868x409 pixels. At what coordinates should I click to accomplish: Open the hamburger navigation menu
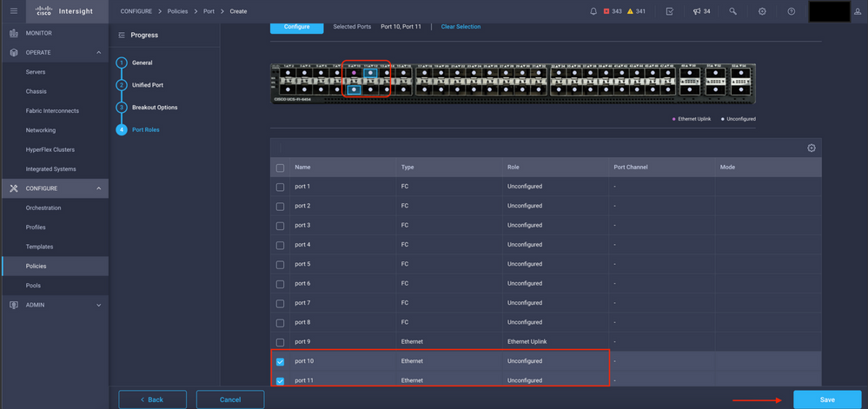[x=14, y=11]
